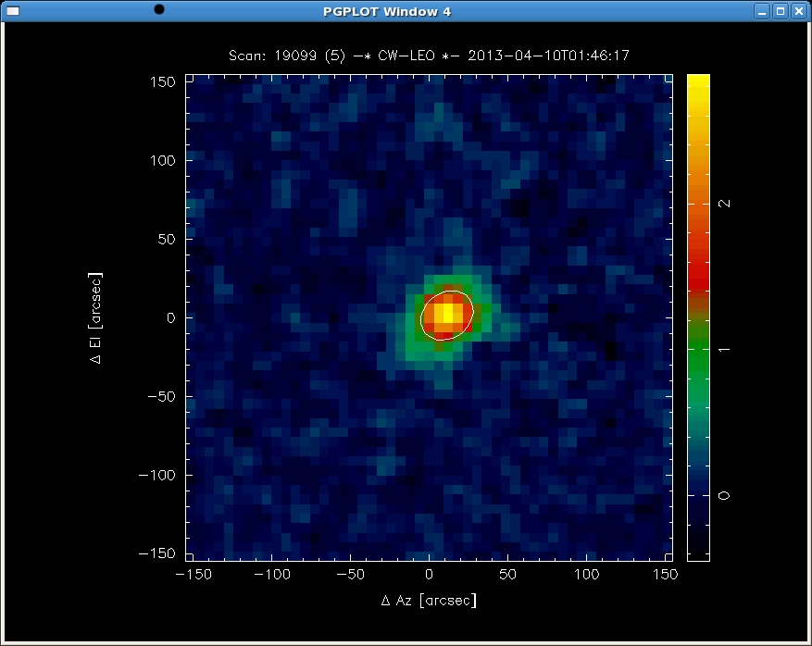Click the y-axis tick label '−100'
Viewport: 812px width, 646px height.
click(x=157, y=475)
